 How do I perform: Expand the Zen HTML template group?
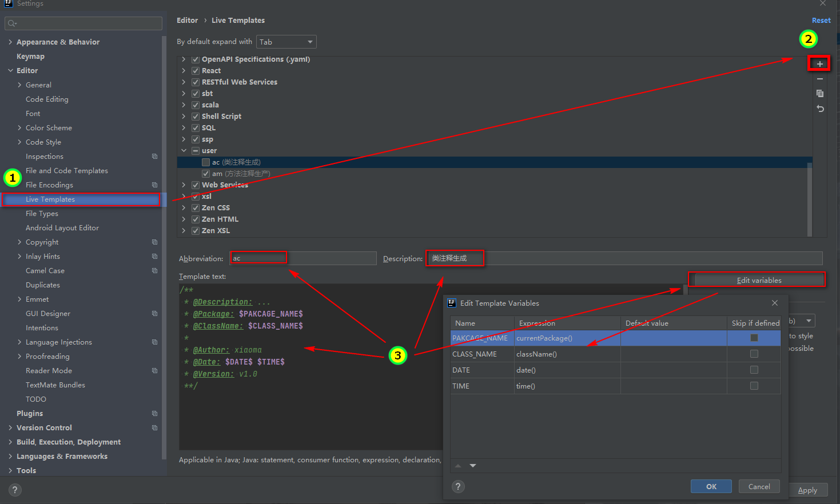tap(184, 219)
